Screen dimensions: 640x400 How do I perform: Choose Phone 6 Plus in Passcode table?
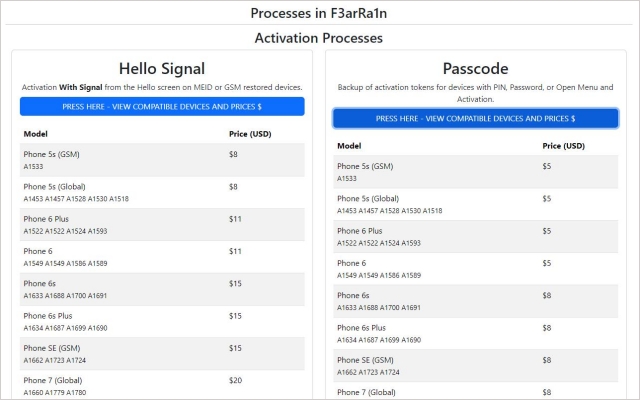(364, 231)
